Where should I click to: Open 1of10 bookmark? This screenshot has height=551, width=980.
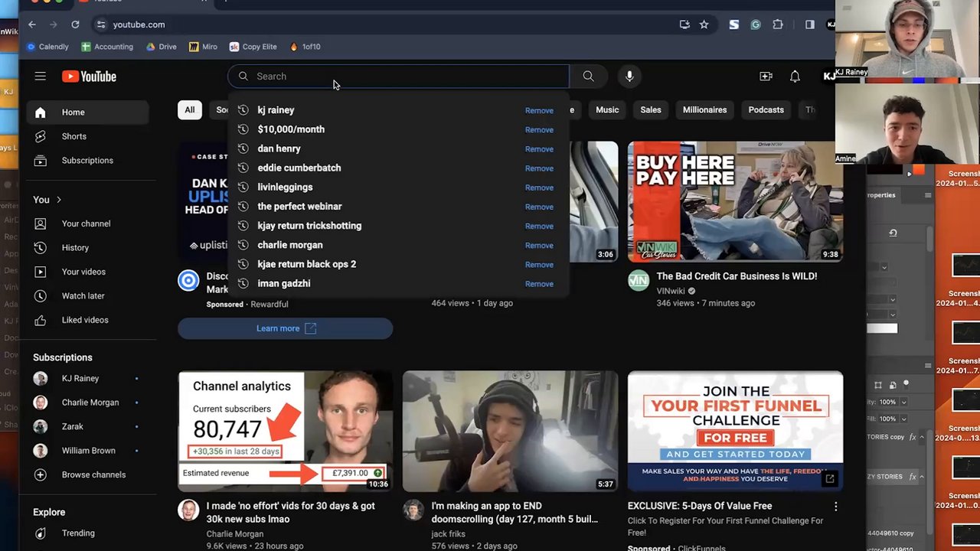[305, 47]
